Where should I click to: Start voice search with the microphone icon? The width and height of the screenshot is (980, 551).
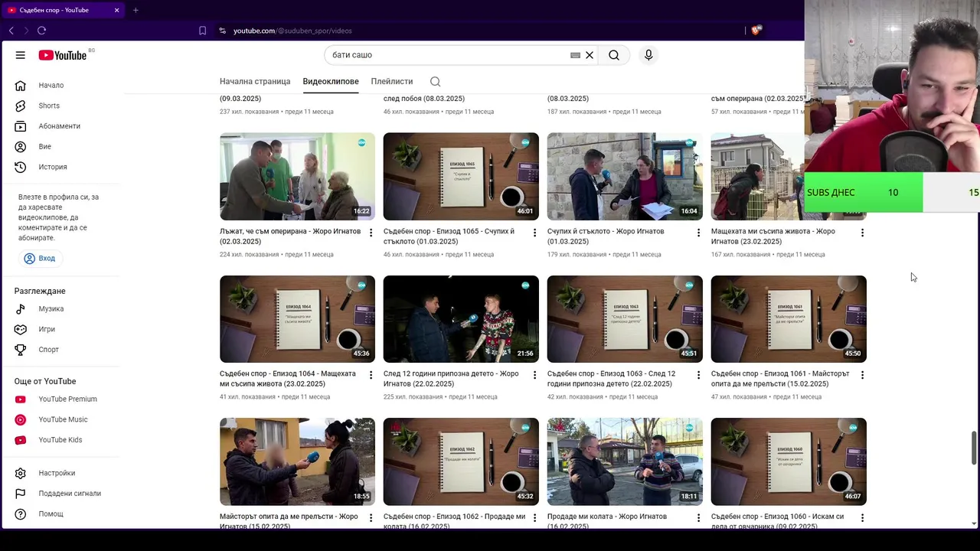(648, 55)
